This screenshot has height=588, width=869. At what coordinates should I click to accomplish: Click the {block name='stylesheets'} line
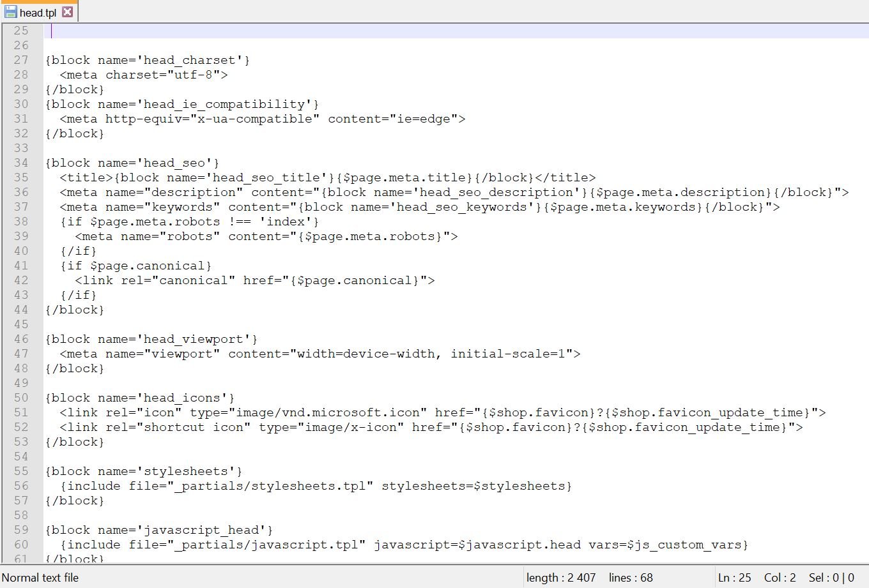pos(144,471)
